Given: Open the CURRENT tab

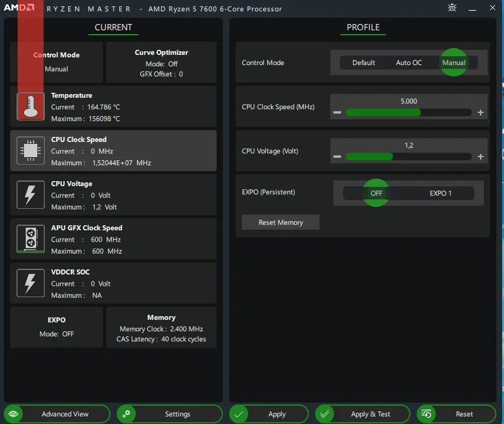Looking at the screenshot, I should [x=113, y=28].
